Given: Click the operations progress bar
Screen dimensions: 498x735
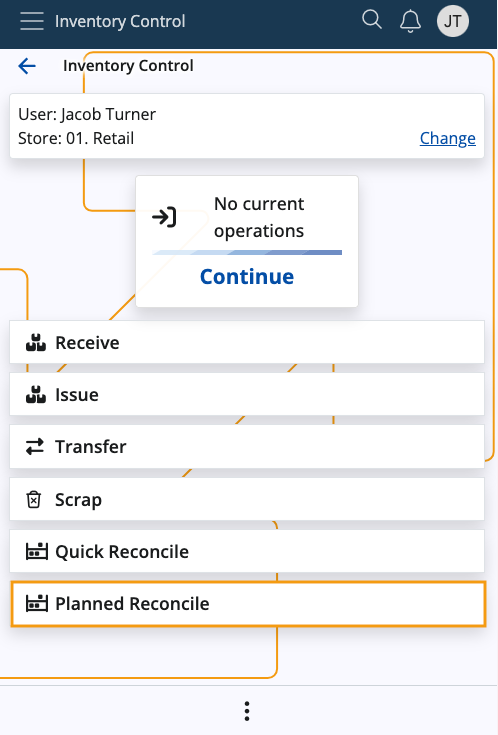Looking at the screenshot, I should pyautogui.click(x=247, y=252).
